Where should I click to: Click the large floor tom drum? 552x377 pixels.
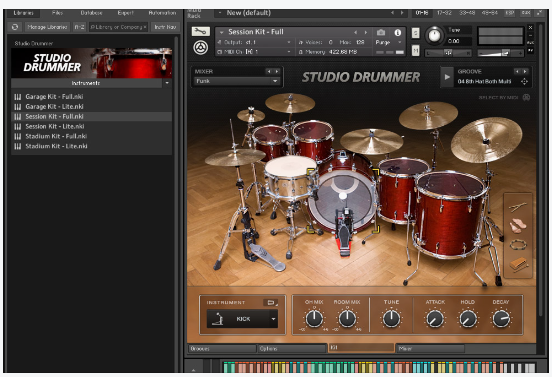click(450, 215)
